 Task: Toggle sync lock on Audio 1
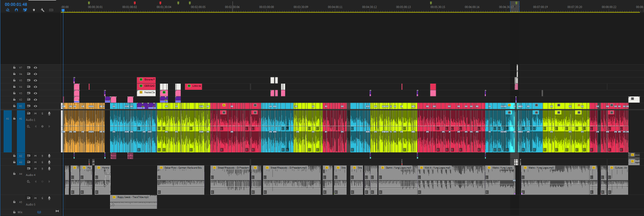click(28, 113)
